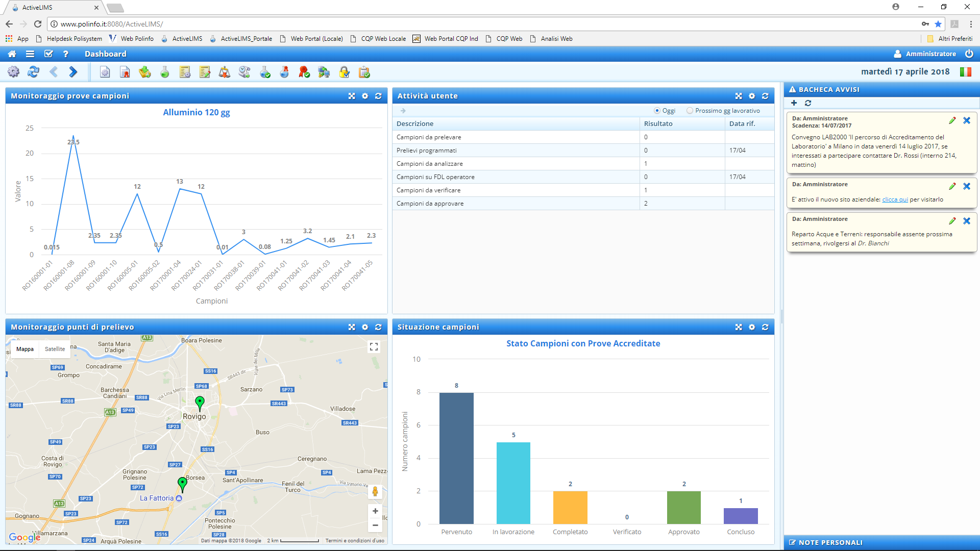Select Prossimo gg lavorativo radio button
The width and height of the screenshot is (980, 551).
(x=690, y=111)
